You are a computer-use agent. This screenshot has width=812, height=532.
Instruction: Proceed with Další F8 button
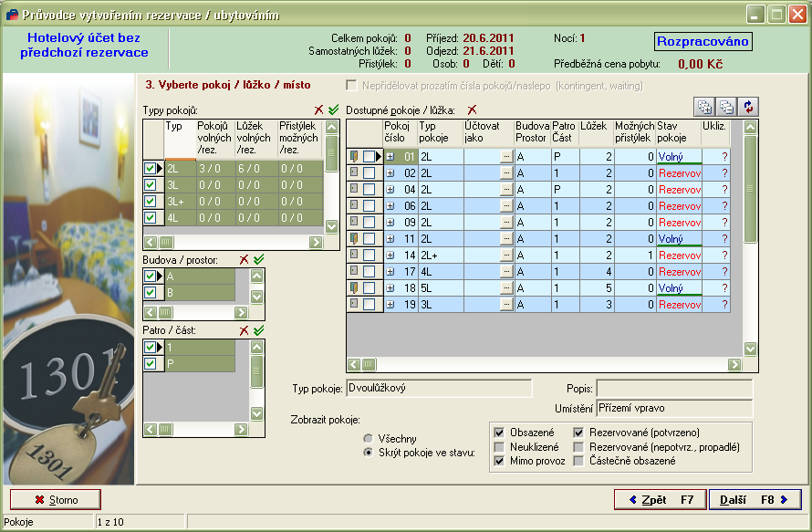(x=755, y=500)
